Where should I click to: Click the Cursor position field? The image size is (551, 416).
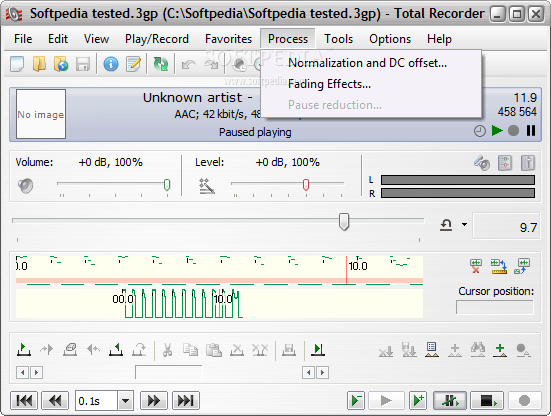[494, 307]
